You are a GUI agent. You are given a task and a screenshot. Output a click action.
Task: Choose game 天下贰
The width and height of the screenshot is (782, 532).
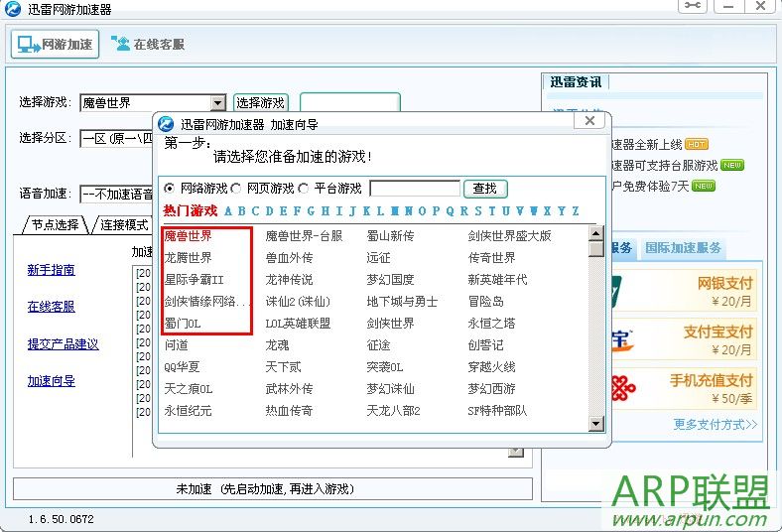283,367
